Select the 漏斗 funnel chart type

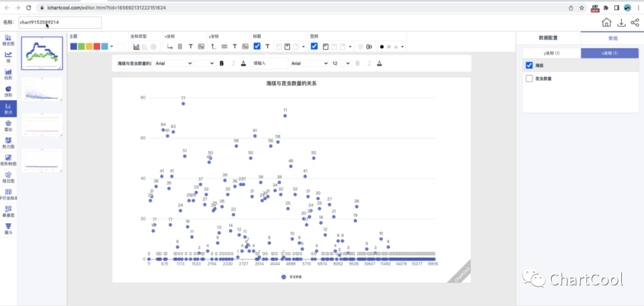pyautogui.click(x=8, y=228)
